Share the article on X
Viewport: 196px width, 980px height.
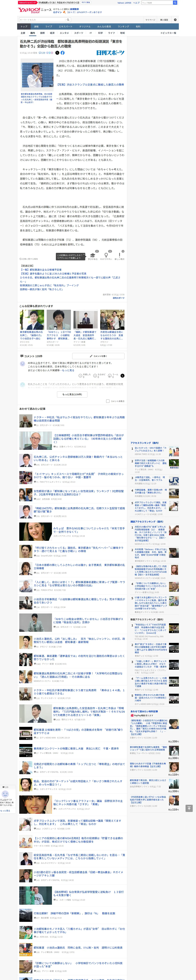[x=57, y=53]
